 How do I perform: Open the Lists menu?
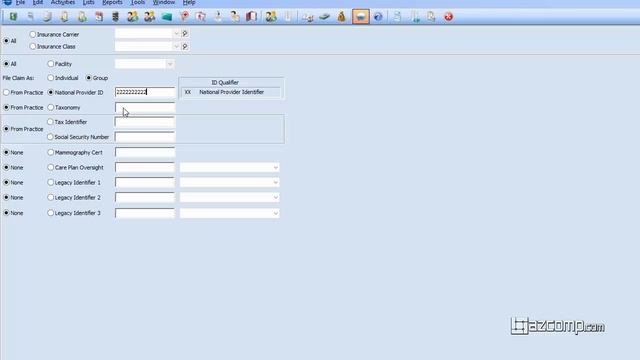click(89, 2)
